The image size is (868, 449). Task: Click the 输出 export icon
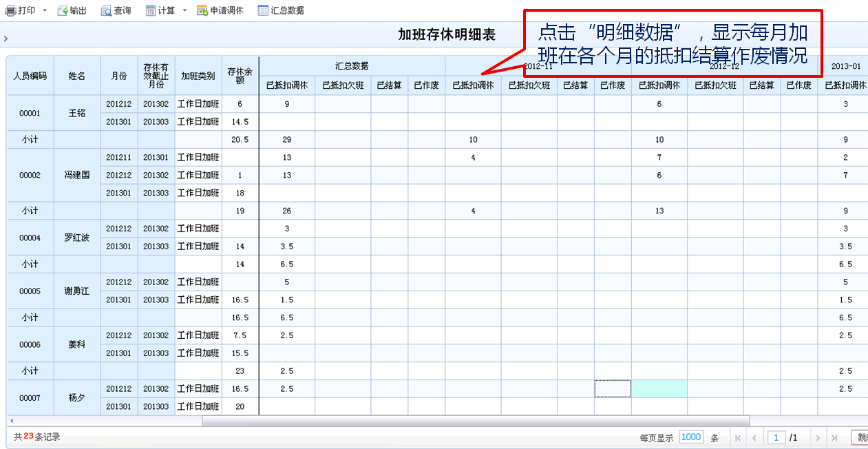[x=62, y=10]
